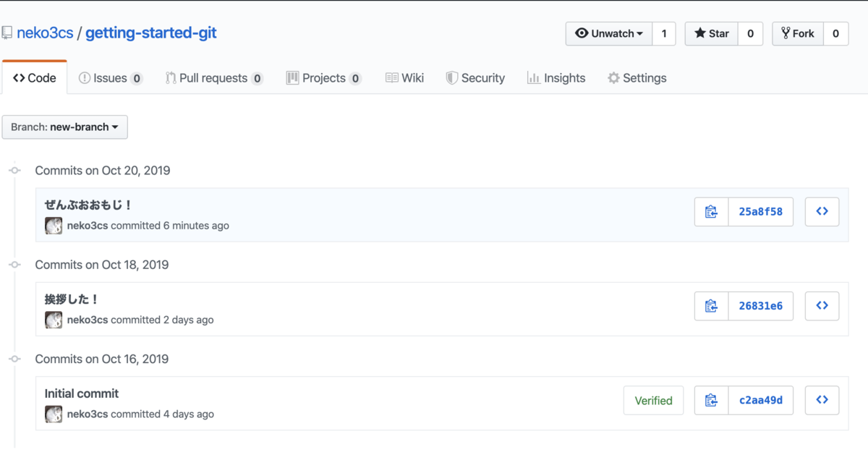Screen dimensions: 868x460
Task: Open commit hash 25a8f58
Action: click(760, 212)
